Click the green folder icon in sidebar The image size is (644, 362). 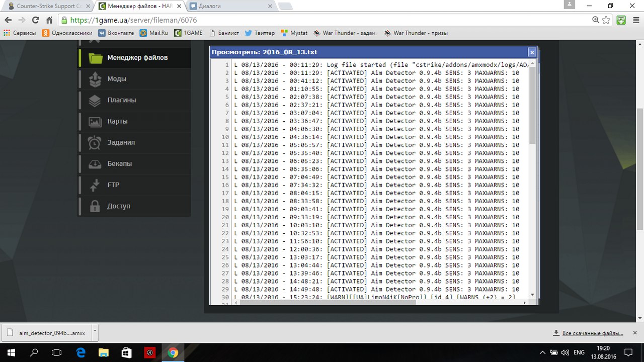coord(95,58)
